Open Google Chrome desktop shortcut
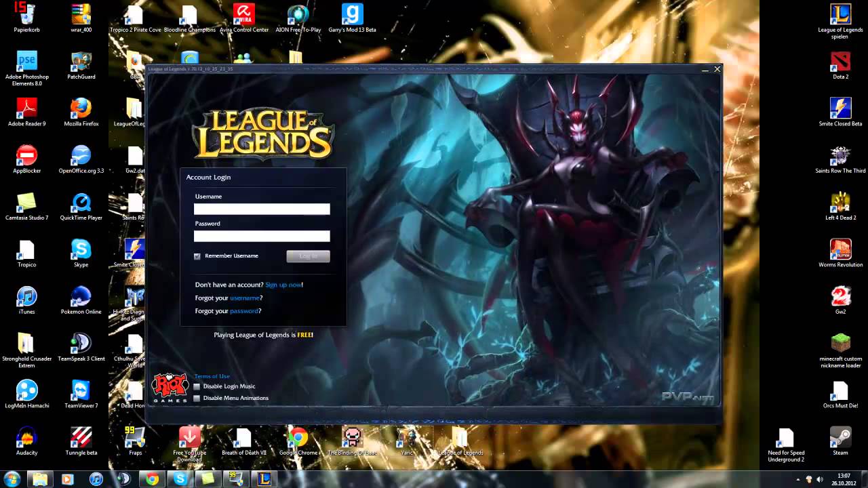 coord(298,441)
